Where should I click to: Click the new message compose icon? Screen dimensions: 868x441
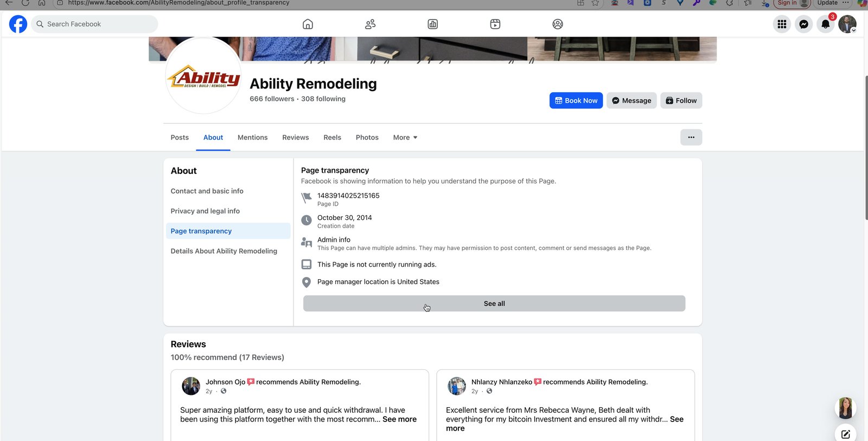point(846,434)
